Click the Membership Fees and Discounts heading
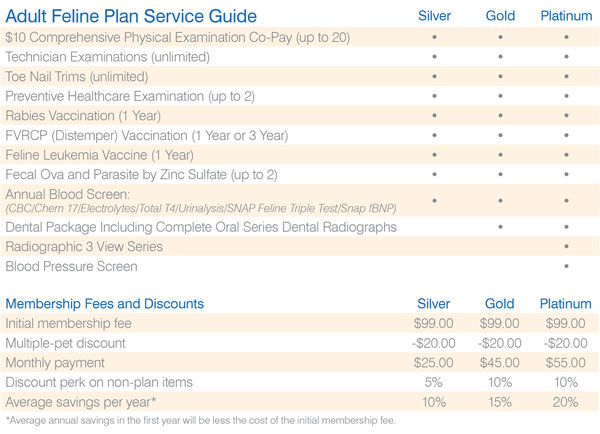The image size is (600, 434). pyautogui.click(x=104, y=304)
